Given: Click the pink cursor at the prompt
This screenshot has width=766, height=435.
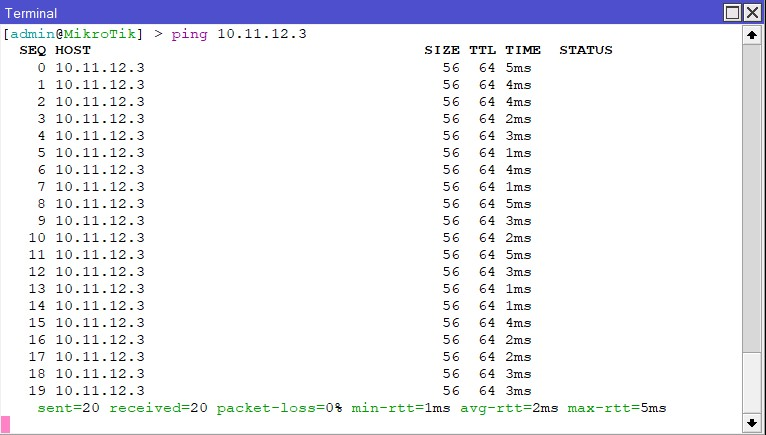Looking at the screenshot, I should click(x=5, y=424).
